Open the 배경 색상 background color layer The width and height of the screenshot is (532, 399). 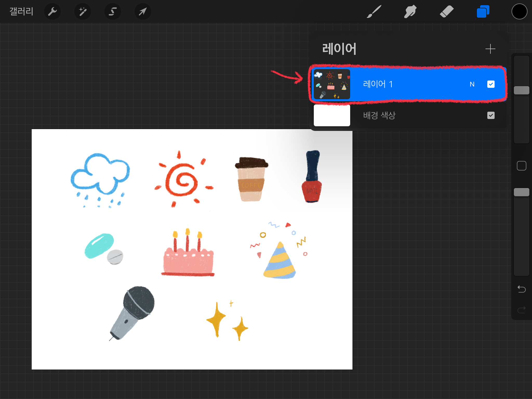pyautogui.click(x=379, y=115)
